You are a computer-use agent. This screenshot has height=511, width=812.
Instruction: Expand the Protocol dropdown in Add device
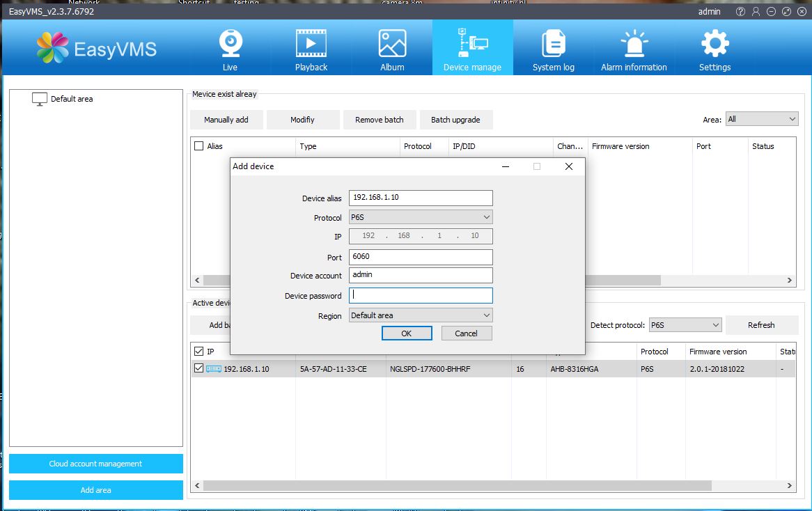pyautogui.click(x=421, y=217)
